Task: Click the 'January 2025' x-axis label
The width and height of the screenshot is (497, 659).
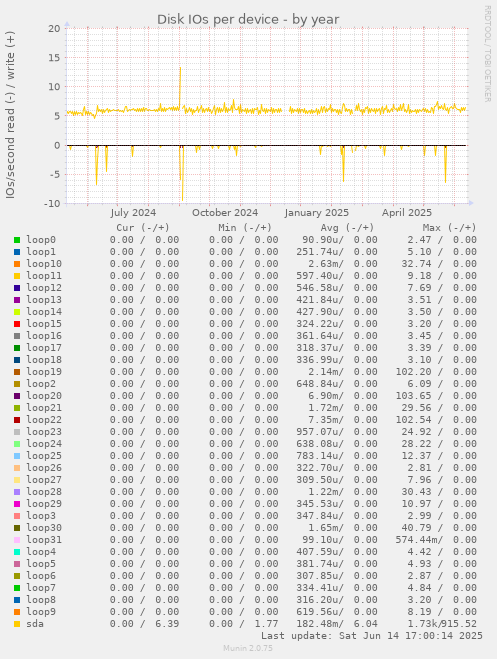Action: coord(316,213)
